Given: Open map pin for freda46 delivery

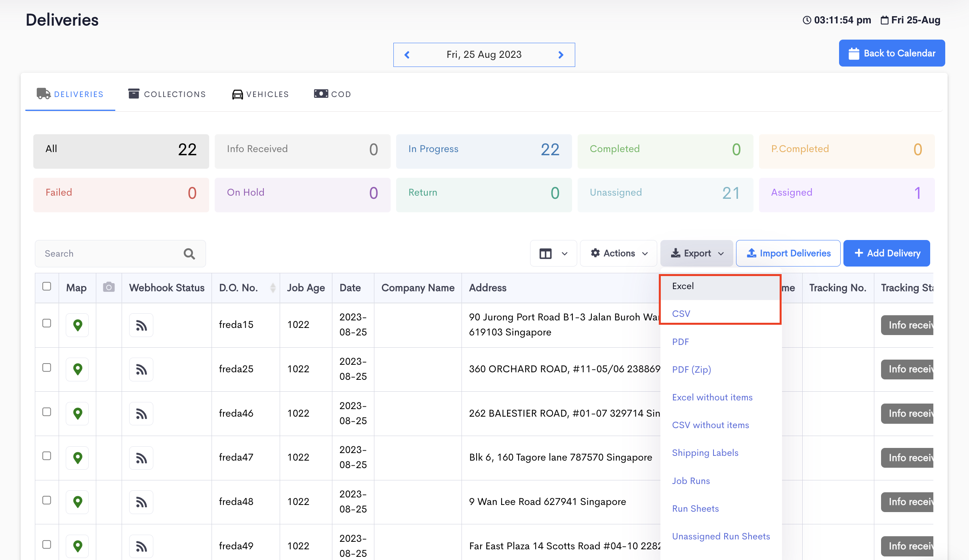Looking at the screenshot, I should (78, 413).
